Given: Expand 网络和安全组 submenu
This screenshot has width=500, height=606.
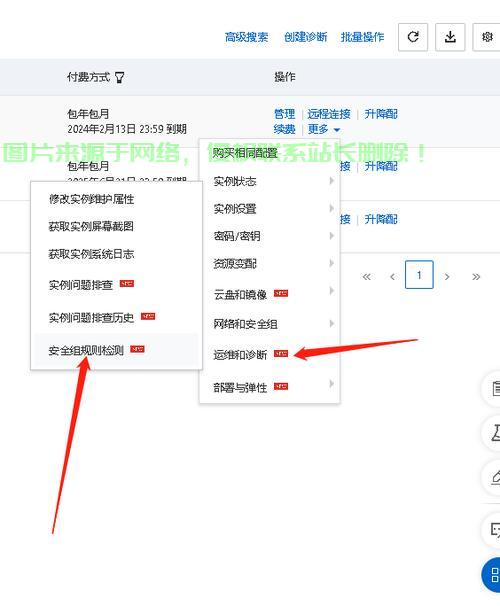Looking at the screenshot, I should [269, 324].
